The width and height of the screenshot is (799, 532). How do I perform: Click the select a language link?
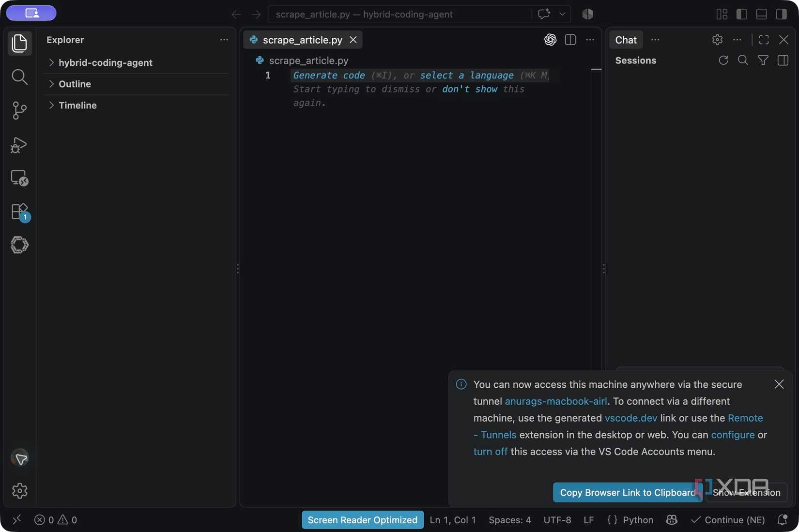click(x=466, y=75)
